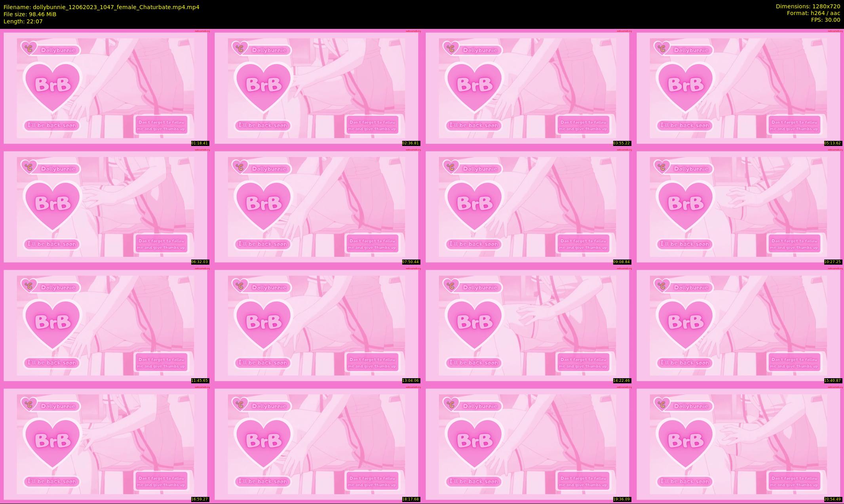Viewport: 844px width, 504px height.
Task: Click the Dimensions 1280x720 header text
Action: tap(808, 6)
